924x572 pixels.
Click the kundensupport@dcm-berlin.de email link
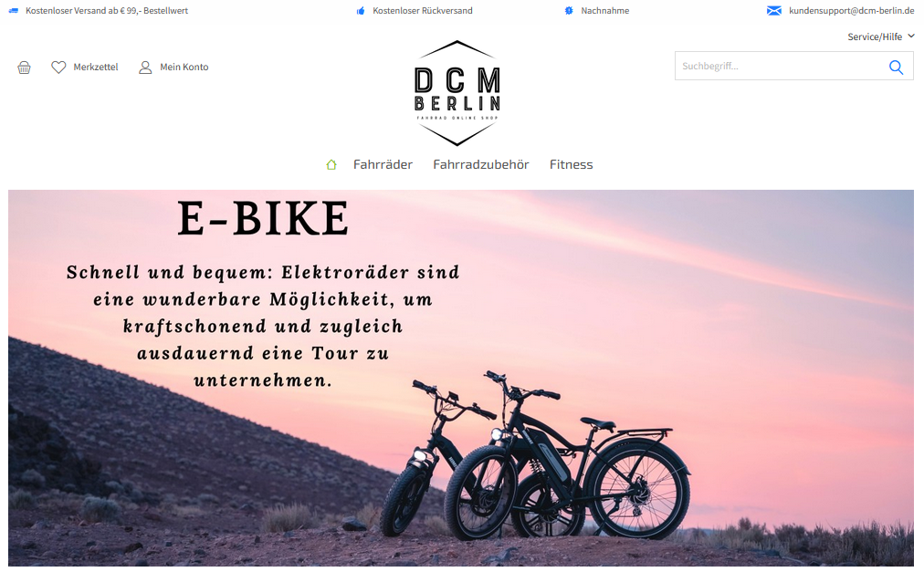pos(852,11)
